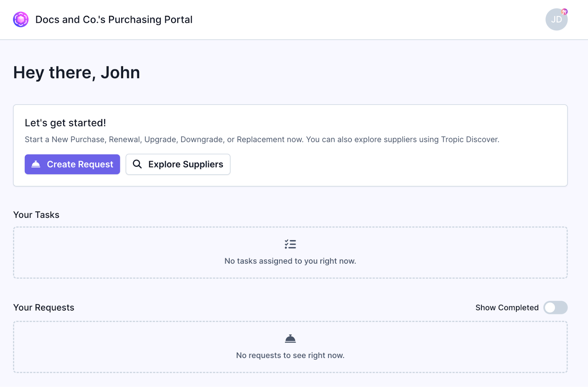Image resolution: width=588 pixels, height=387 pixels.
Task: Toggle the Show Completed switch
Action: tap(556, 308)
